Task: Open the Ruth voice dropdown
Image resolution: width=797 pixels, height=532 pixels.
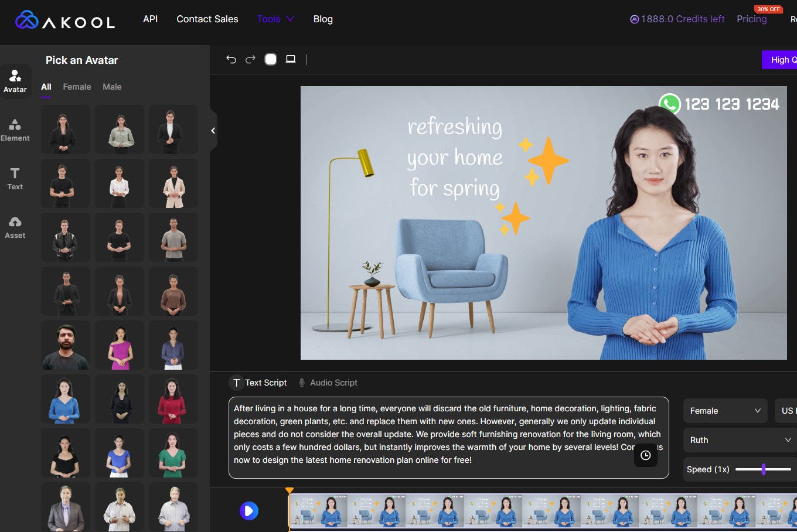Action: point(740,440)
